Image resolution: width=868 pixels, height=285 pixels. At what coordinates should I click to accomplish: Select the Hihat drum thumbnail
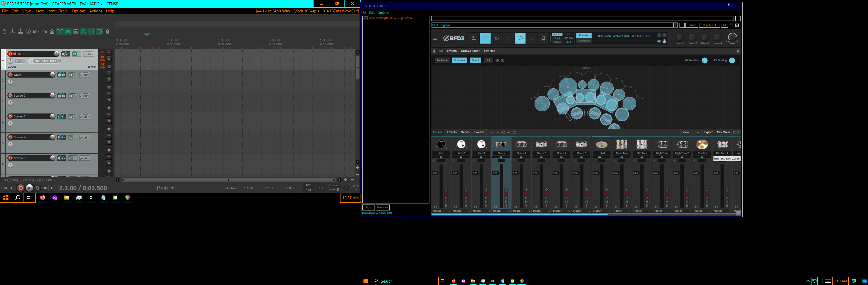point(602,145)
